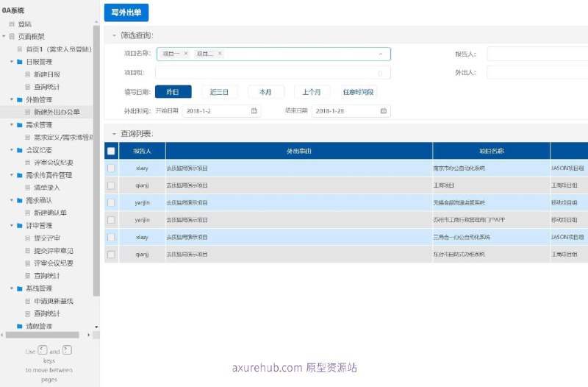
Task: Click the 需求传真件管理 folder icon
Action: tap(20, 175)
